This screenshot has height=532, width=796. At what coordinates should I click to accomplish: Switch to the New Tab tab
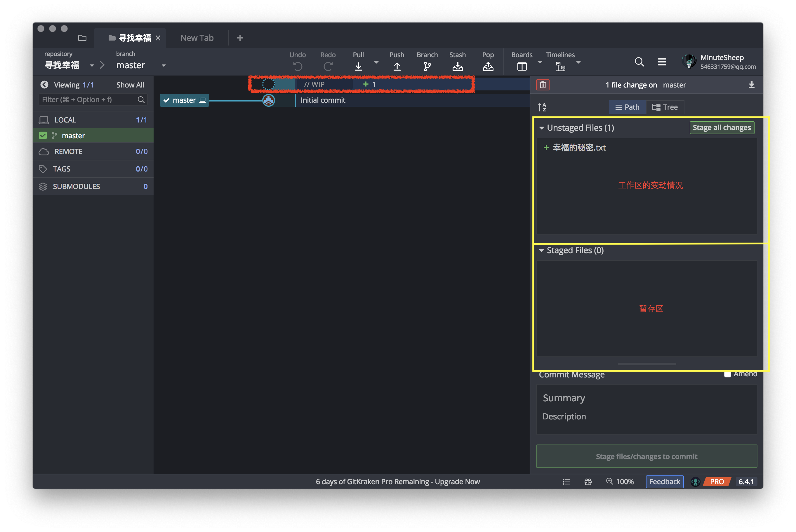click(197, 38)
